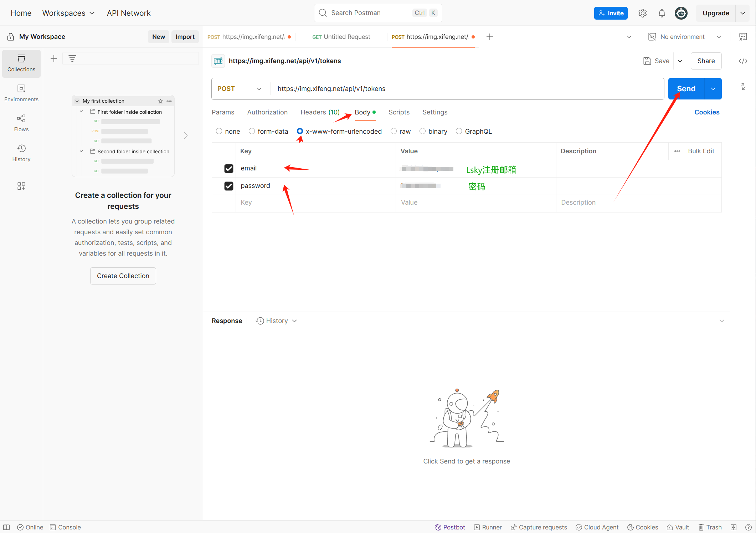Screen dimensions: 756x533
Task: Open the environment quick look icon
Action: point(743,37)
